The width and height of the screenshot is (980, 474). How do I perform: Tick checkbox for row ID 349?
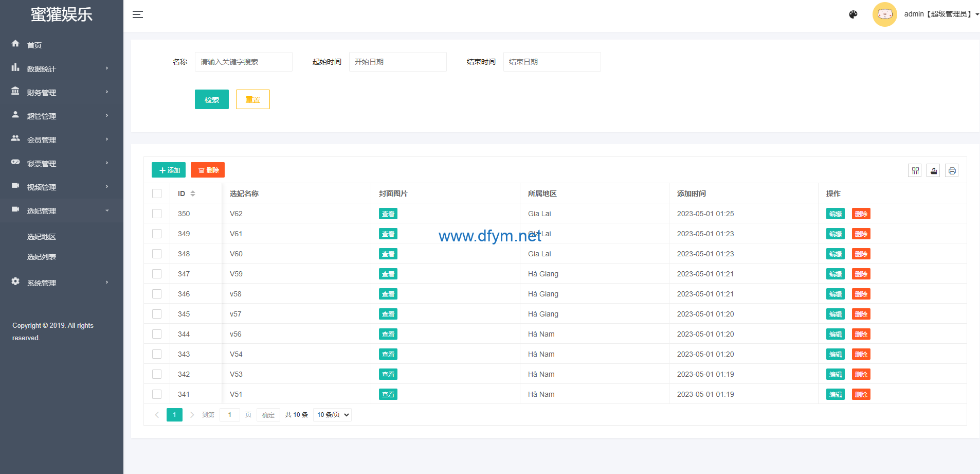157,234
